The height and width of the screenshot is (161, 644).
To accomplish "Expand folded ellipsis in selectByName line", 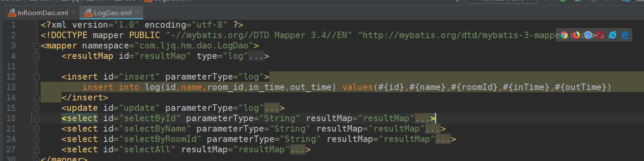I will [432, 129].
